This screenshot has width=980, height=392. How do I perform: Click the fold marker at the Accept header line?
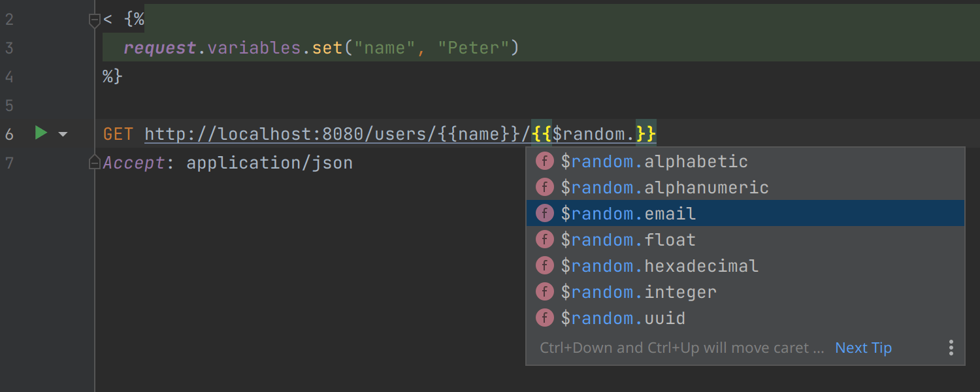point(94,162)
